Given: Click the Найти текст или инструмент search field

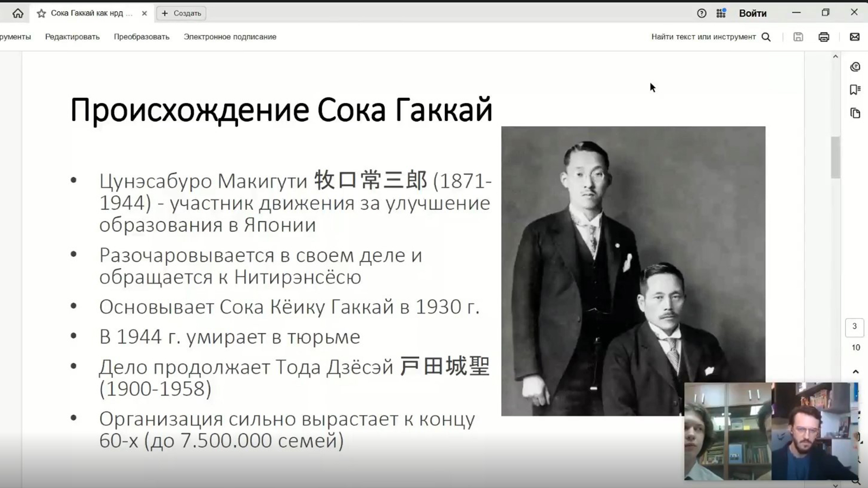Looking at the screenshot, I should [x=703, y=37].
